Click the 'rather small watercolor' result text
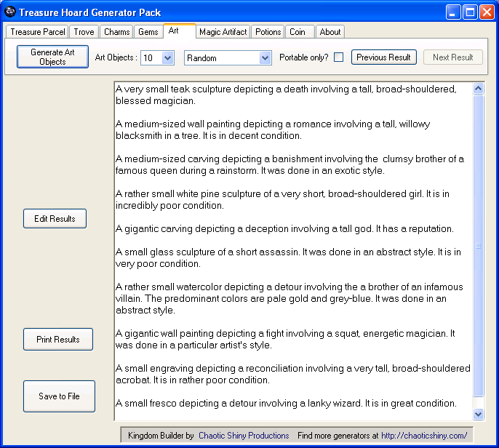 [x=290, y=298]
